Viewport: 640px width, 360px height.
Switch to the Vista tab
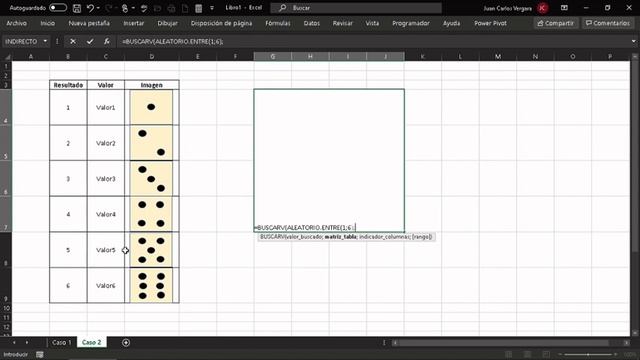pyautogui.click(x=372, y=23)
